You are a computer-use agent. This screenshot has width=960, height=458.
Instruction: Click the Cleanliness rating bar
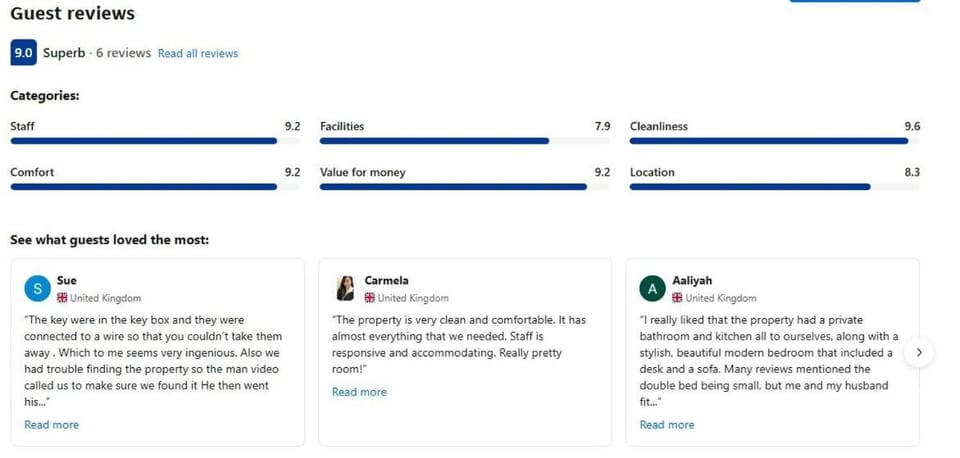pos(775,141)
